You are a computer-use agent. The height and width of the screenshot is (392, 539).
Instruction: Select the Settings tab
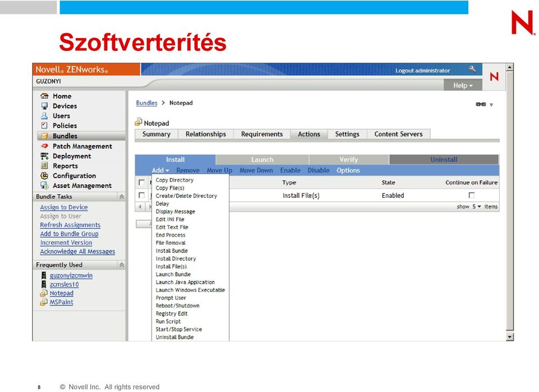coord(347,134)
